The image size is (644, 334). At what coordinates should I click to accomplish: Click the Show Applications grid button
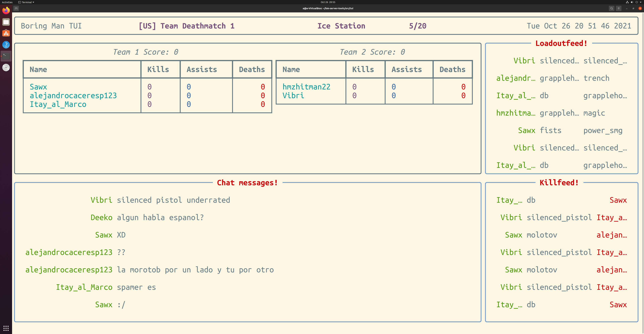coord(6,328)
